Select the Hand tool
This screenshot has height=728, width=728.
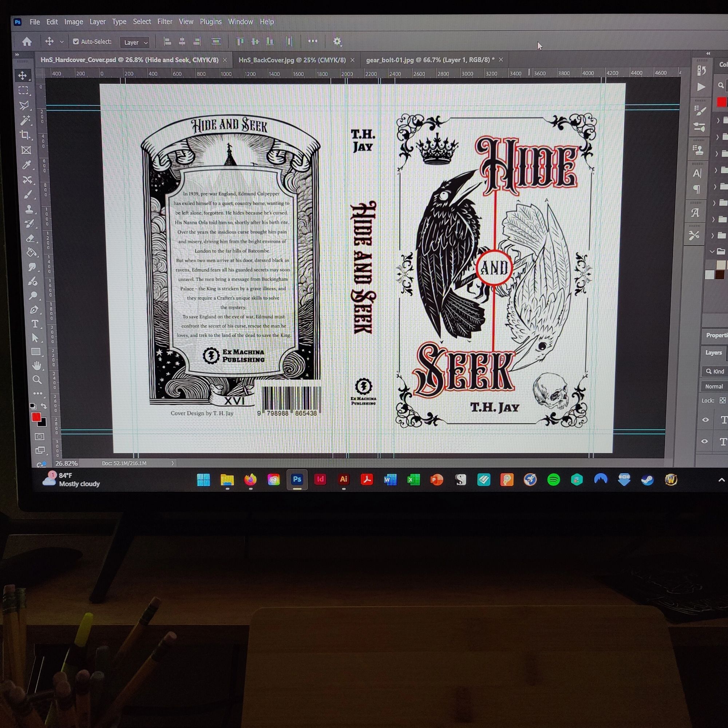point(36,365)
